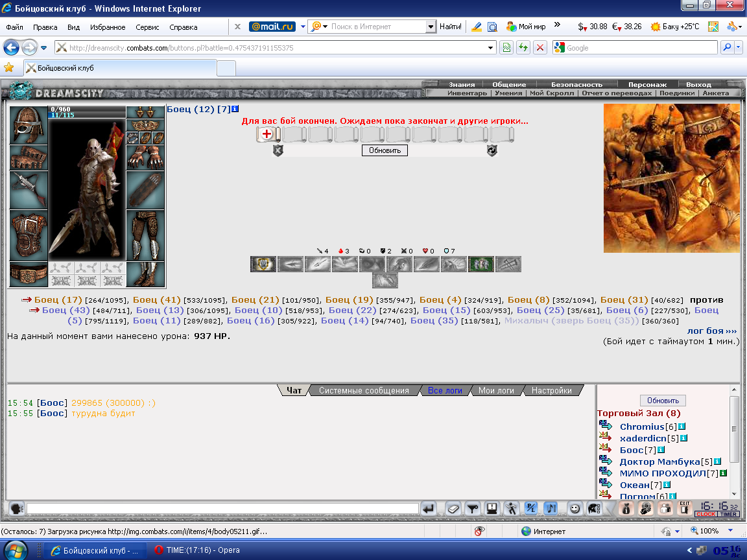Click the Chromius player name
Viewport: 747px width, 560px height.
click(642, 426)
